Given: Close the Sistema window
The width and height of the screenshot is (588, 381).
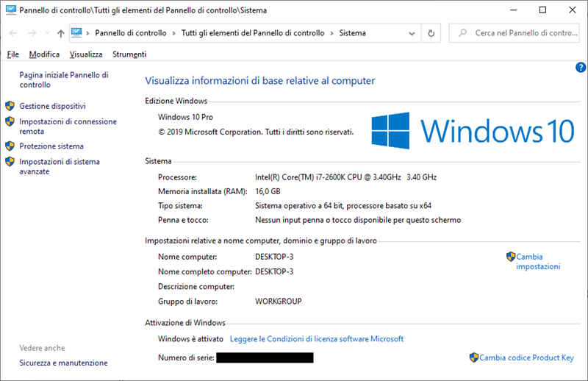Looking at the screenshot, I should tap(573, 10).
